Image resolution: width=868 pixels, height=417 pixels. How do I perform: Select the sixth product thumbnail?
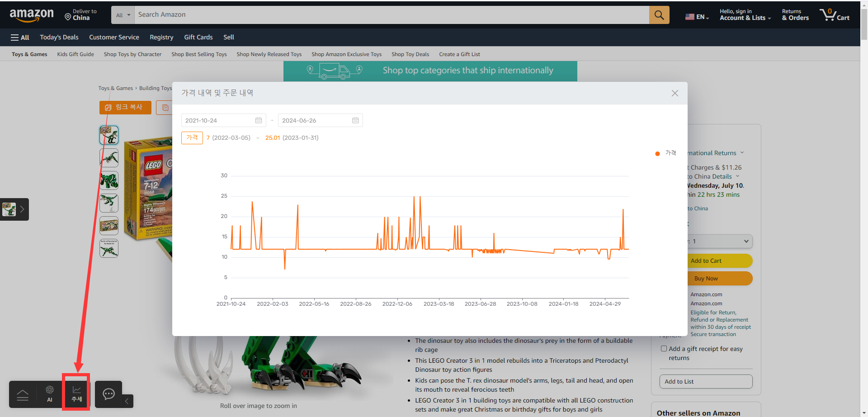[109, 248]
